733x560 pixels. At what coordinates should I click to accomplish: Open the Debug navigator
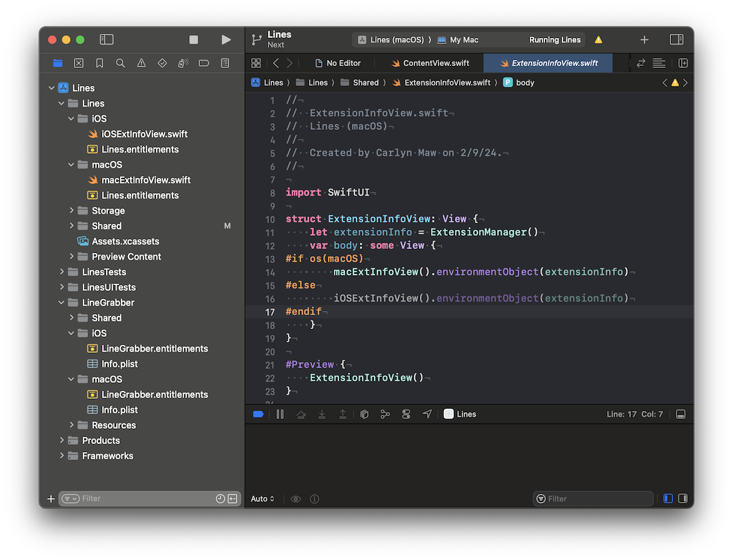[183, 63]
